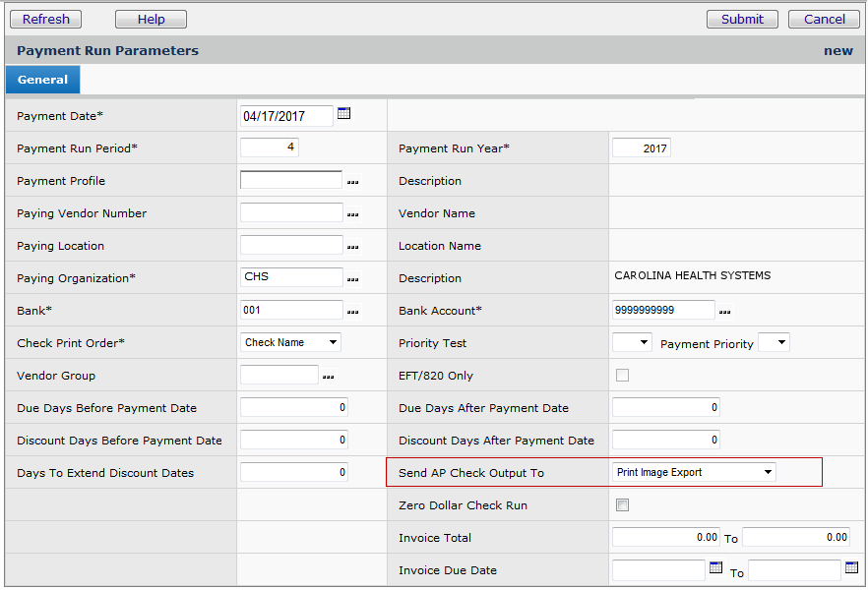The height and width of the screenshot is (590, 868).
Task: Open lookup for Paying Location field
Action: coord(352,247)
